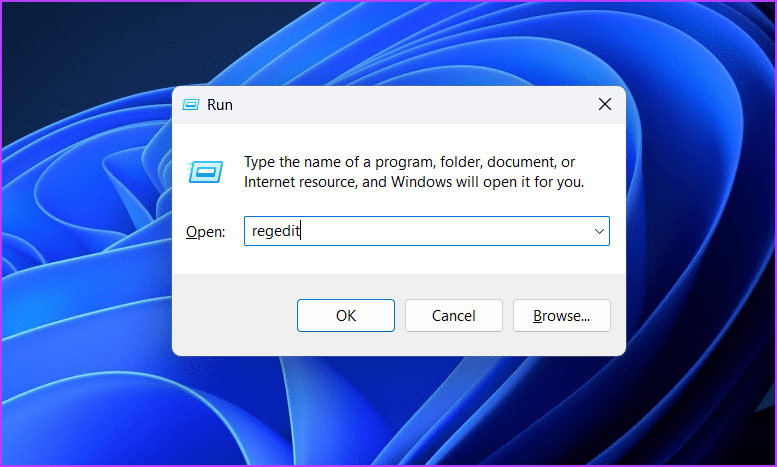Click the small Run icon in title bar
This screenshot has height=467, width=777.
(x=191, y=105)
